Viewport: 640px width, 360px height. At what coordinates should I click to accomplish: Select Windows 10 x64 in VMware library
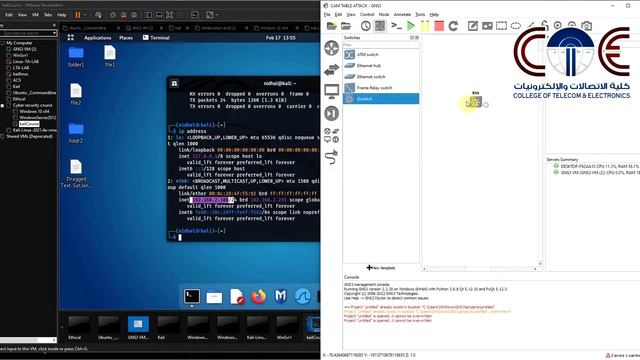click(34, 111)
